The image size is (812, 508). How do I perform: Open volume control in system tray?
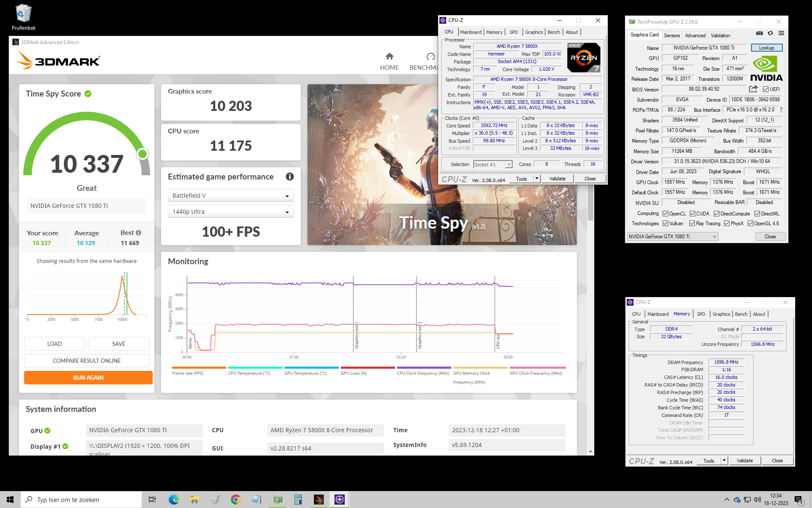(757, 500)
